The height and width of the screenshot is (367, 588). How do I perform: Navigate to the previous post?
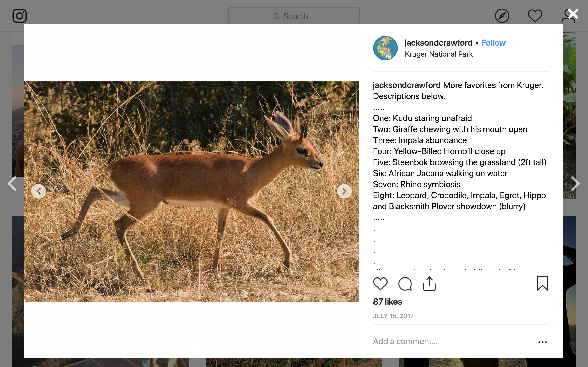12,183
